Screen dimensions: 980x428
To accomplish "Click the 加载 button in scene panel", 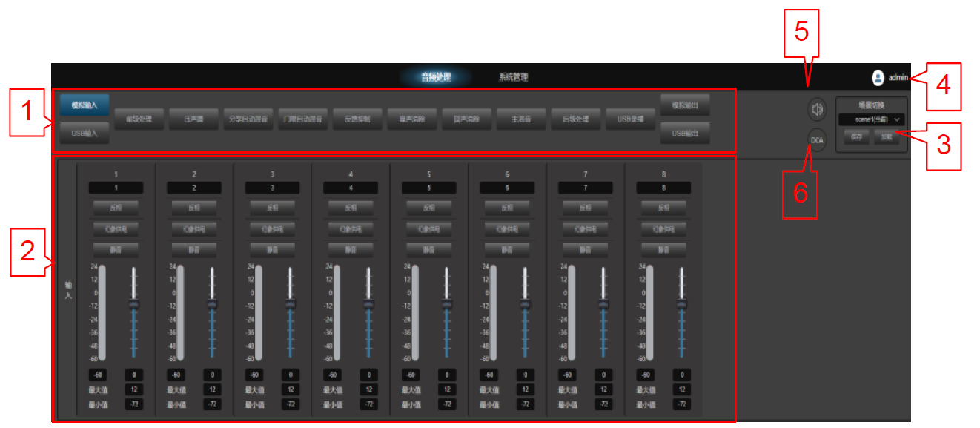I will [886, 137].
